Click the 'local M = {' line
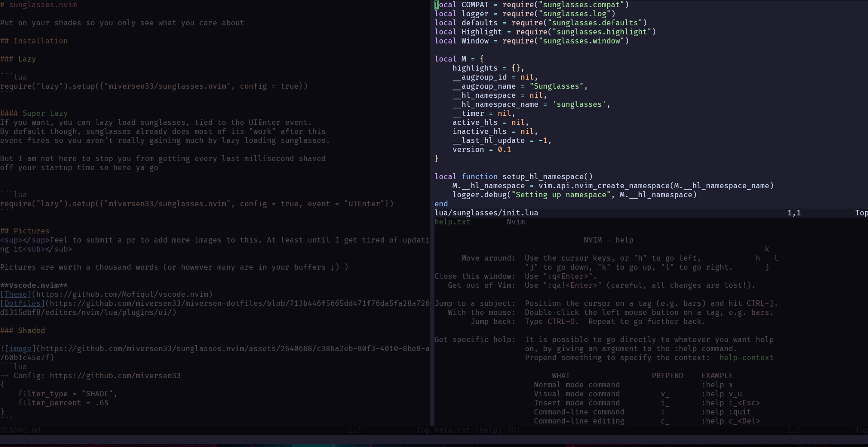Viewport: 868px width, 447px height. point(459,59)
